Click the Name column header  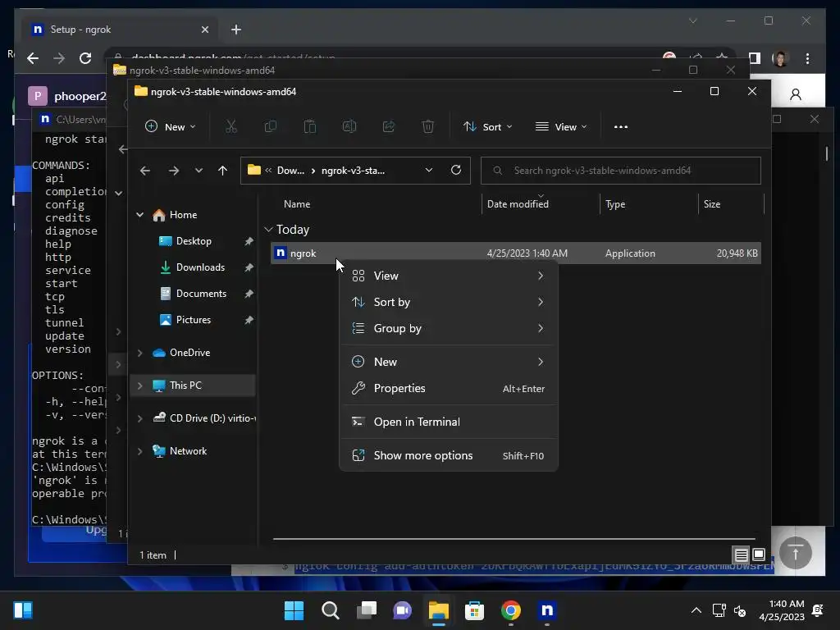[x=297, y=204]
